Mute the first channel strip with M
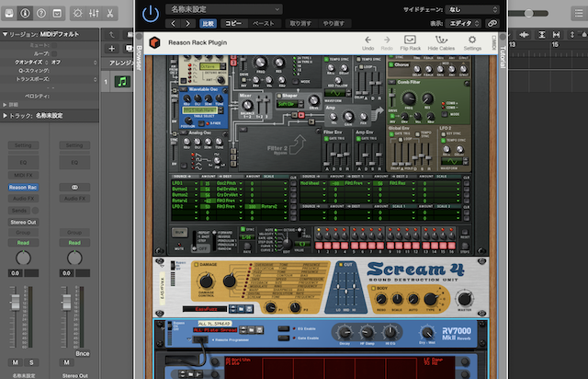588x379 pixels. pos(17,362)
